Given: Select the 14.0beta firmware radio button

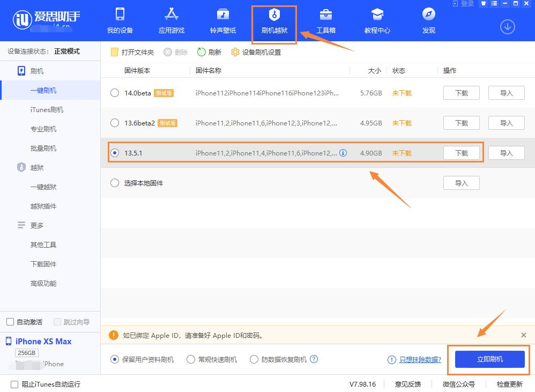Looking at the screenshot, I should pyautogui.click(x=114, y=93).
